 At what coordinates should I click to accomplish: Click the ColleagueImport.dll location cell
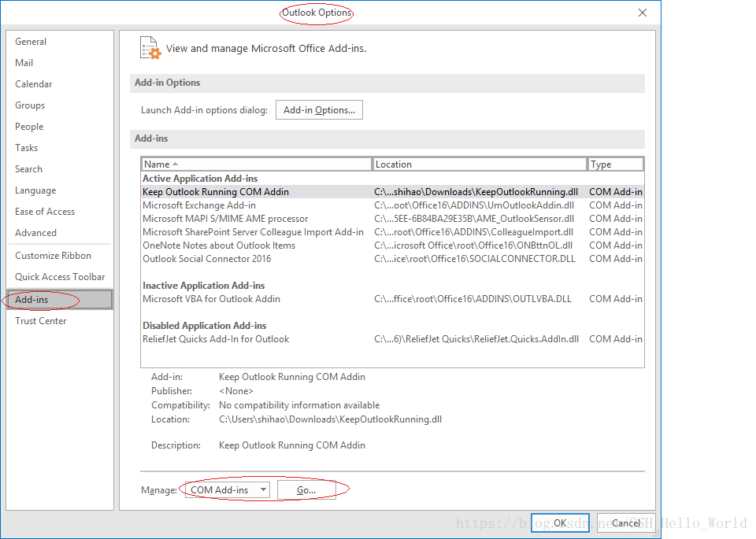coord(473,232)
